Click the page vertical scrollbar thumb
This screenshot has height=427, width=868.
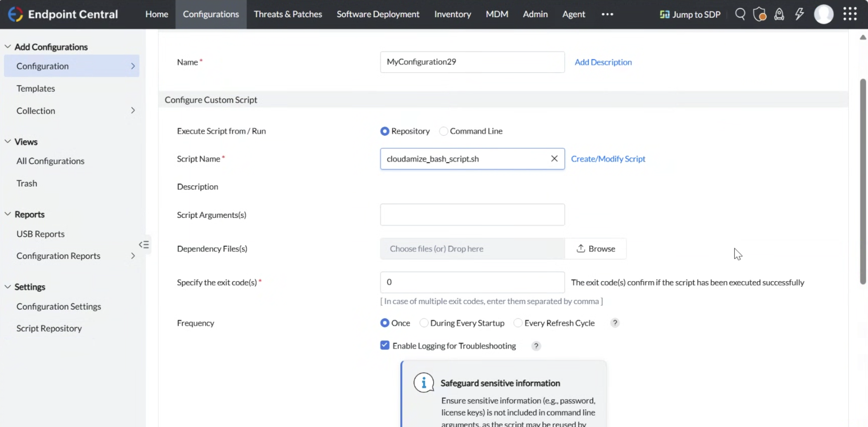tap(863, 181)
